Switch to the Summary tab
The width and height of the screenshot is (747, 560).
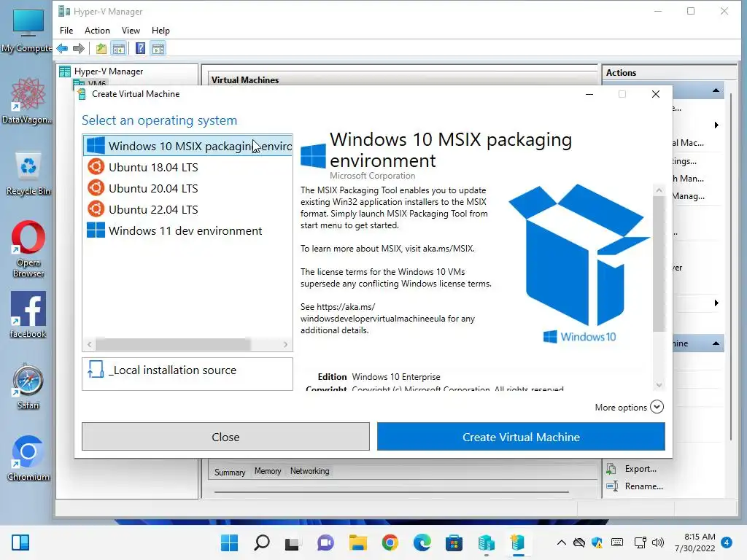pos(230,472)
